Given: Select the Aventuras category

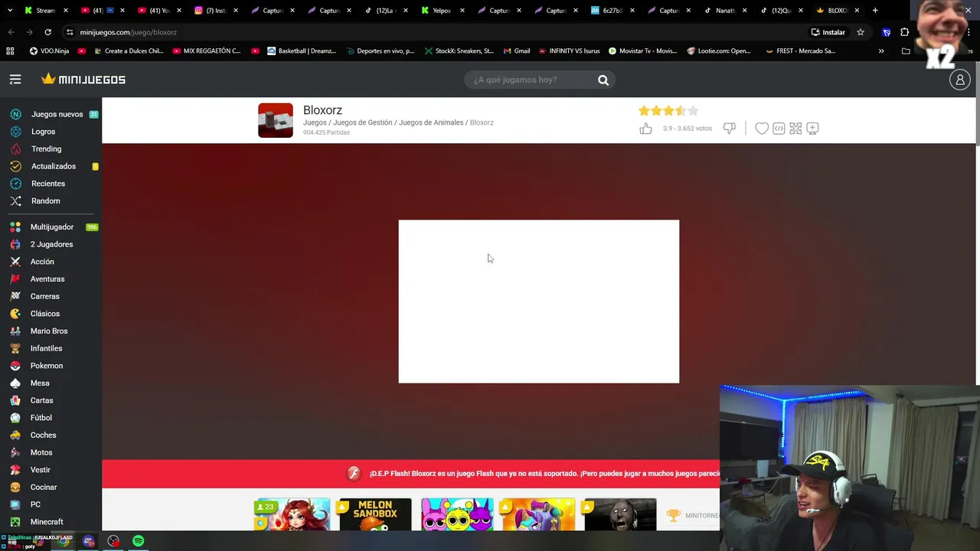Looking at the screenshot, I should [47, 279].
